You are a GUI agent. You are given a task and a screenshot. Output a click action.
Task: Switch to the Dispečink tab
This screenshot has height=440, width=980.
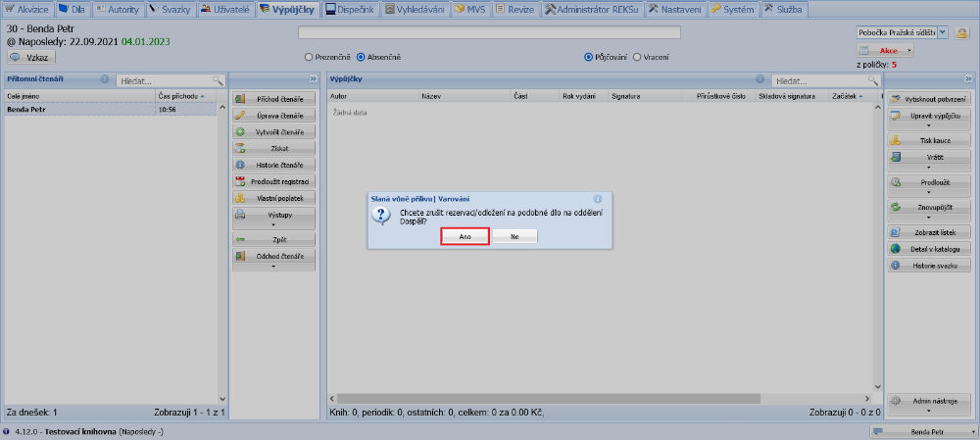tap(351, 9)
